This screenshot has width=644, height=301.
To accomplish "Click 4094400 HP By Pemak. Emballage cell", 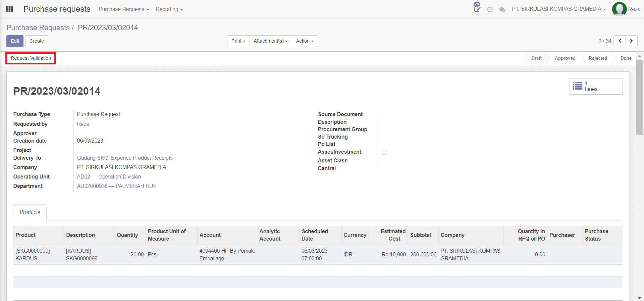I will point(227,255).
